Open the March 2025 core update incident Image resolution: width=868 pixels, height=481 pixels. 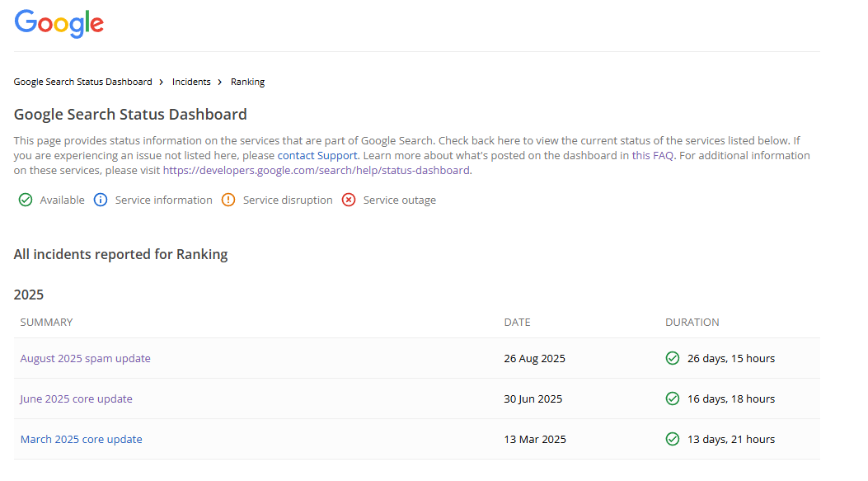[81, 439]
